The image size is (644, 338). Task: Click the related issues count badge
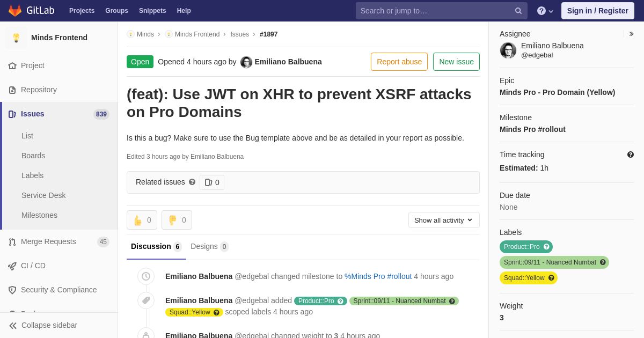[212, 182]
